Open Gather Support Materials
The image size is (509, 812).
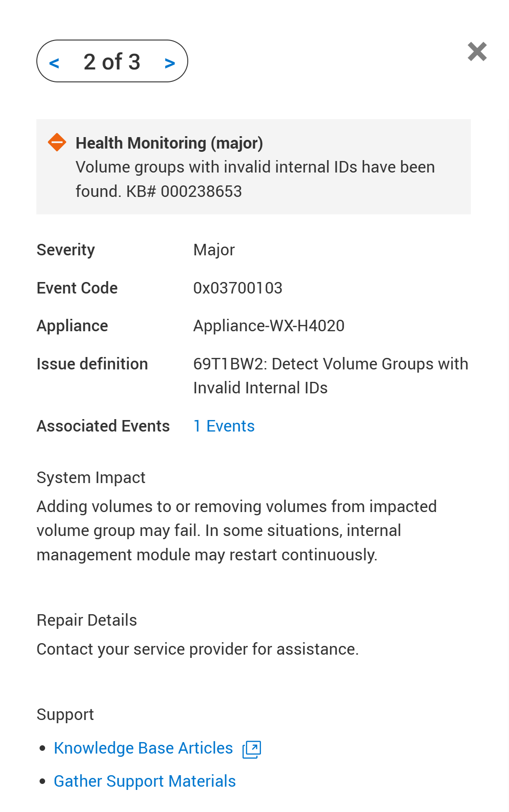(x=145, y=781)
